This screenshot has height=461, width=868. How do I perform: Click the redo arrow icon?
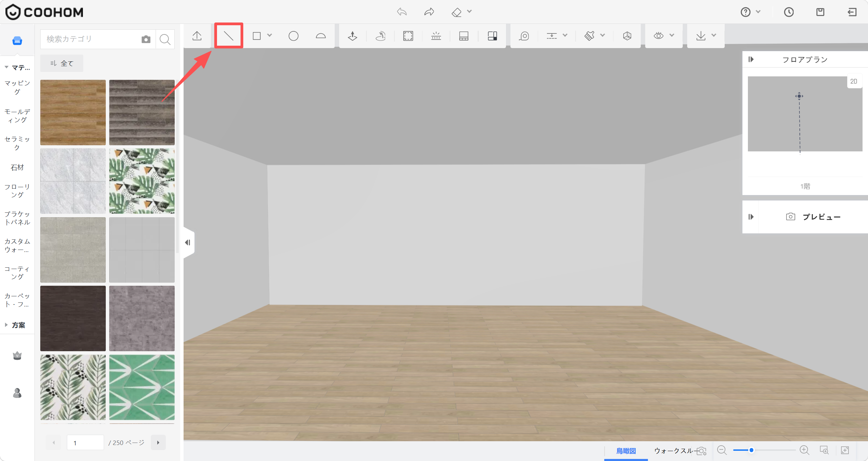429,12
